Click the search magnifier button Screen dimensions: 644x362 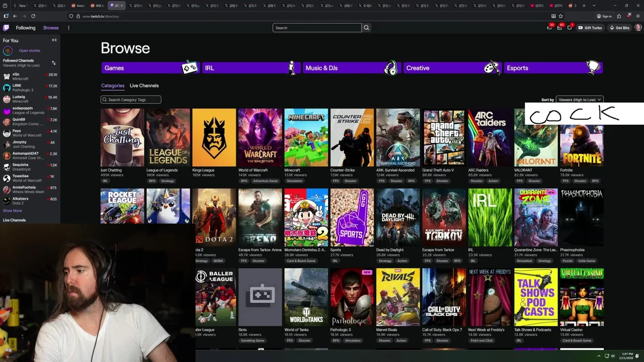click(x=366, y=28)
